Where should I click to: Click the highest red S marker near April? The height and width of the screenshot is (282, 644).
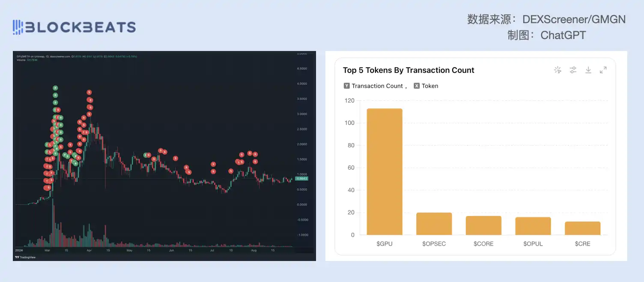(x=89, y=92)
